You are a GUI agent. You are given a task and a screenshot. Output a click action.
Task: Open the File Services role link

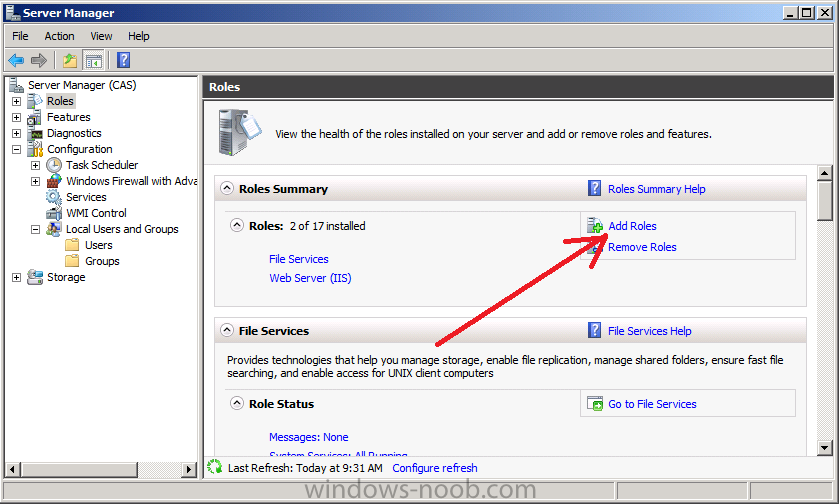click(x=299, y=259)
